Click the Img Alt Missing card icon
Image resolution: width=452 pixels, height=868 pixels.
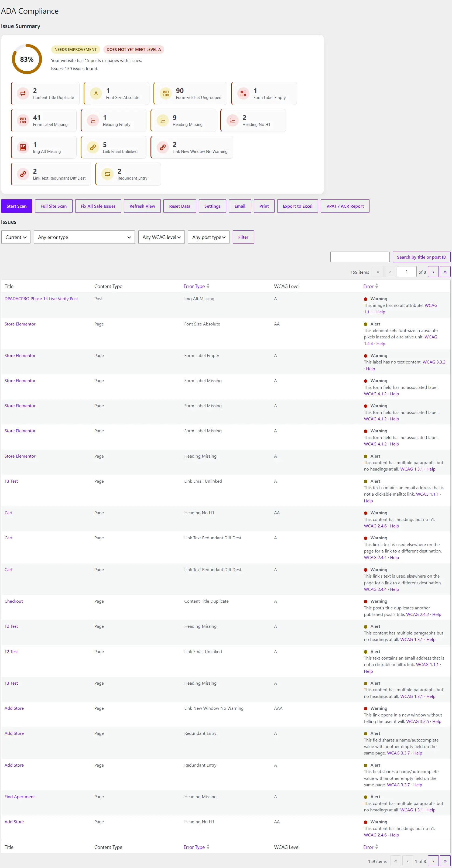[23, 147]
